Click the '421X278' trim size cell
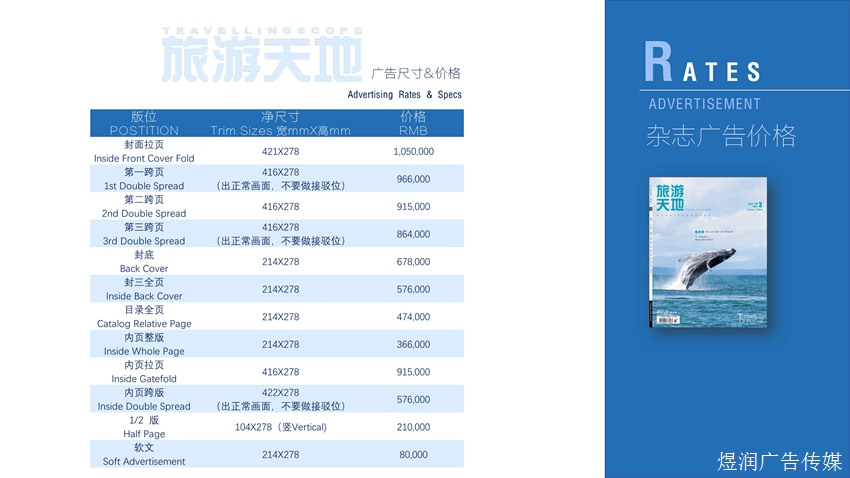Viewport: 850px width, 478px height. click(280, 152)
